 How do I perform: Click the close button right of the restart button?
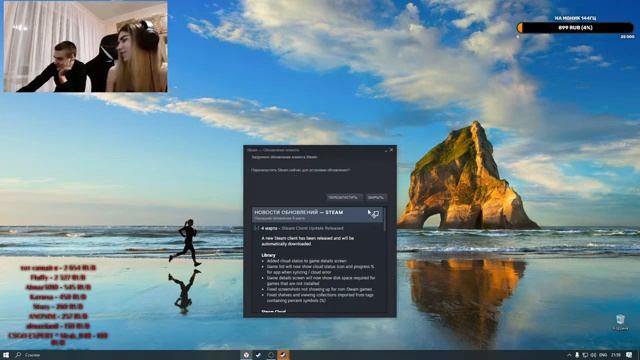376,198
